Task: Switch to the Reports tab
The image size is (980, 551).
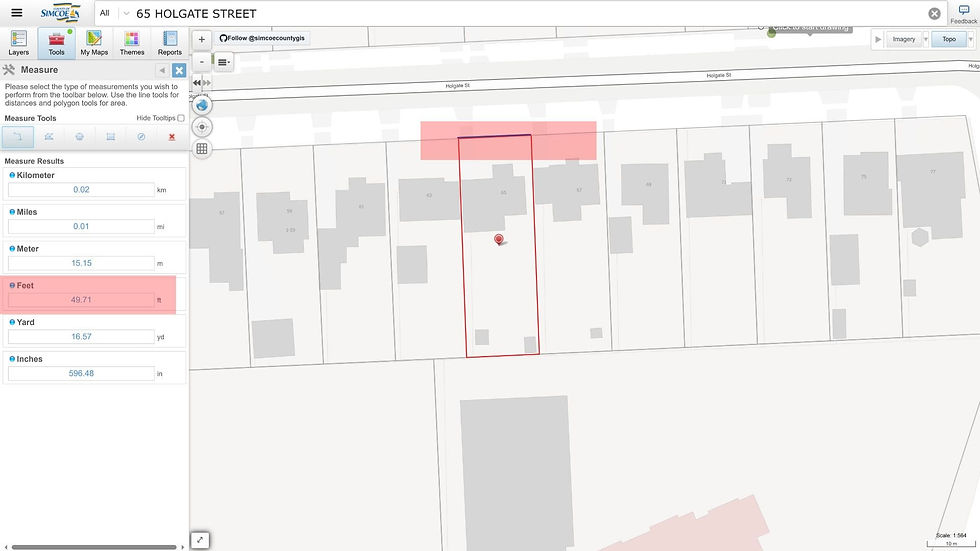Action: [169, 43]
